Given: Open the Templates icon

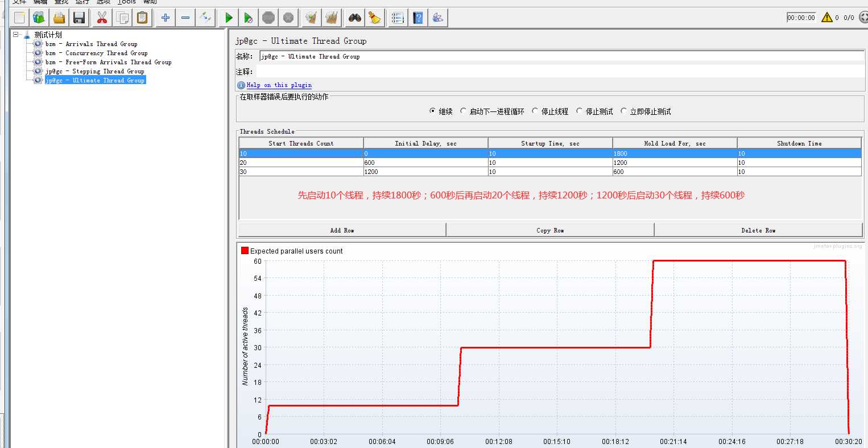Looking at the screenshot, I should coord(39,18).
